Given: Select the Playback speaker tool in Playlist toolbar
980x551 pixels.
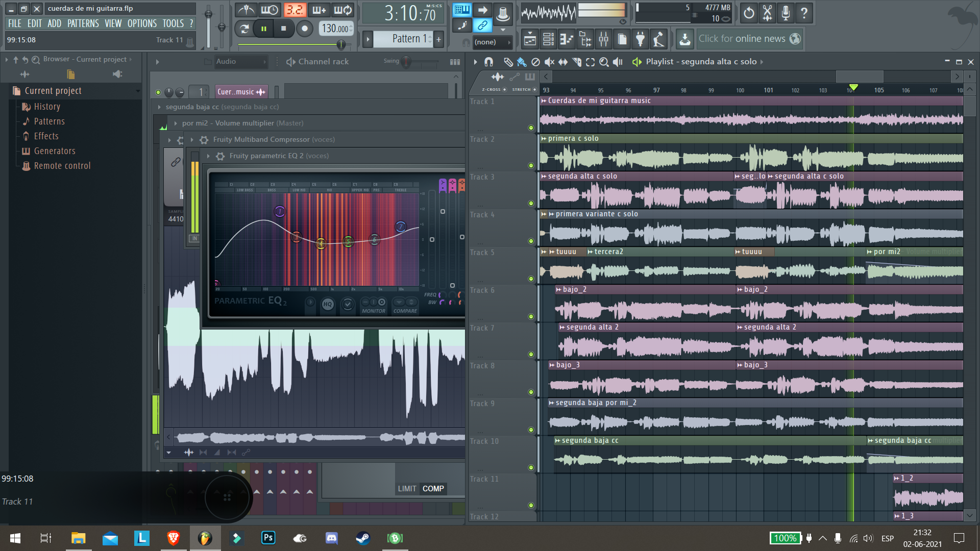Looking at the screenshot, I should pos(618,62).
